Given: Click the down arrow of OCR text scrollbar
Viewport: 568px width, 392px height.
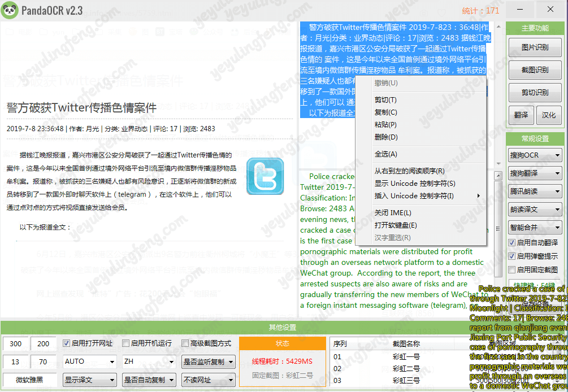Looking at the screenshot, I should pyautogui.click(x=498, y=164).
